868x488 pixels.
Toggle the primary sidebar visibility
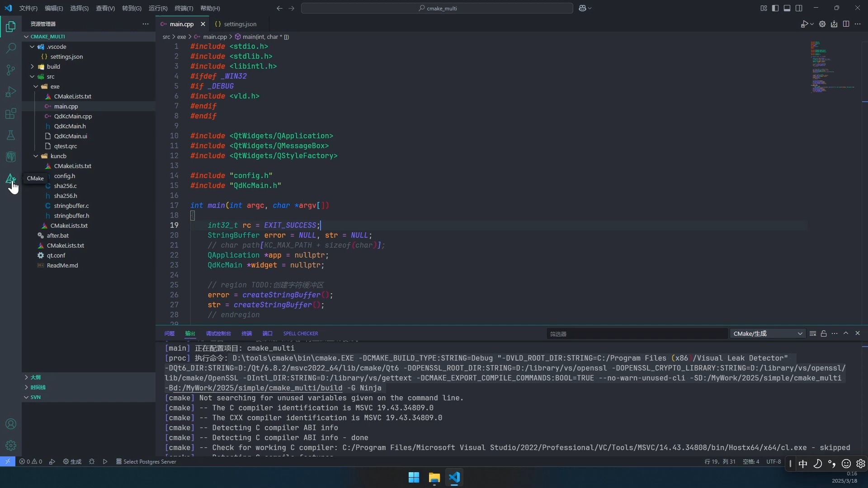[776, 8]
